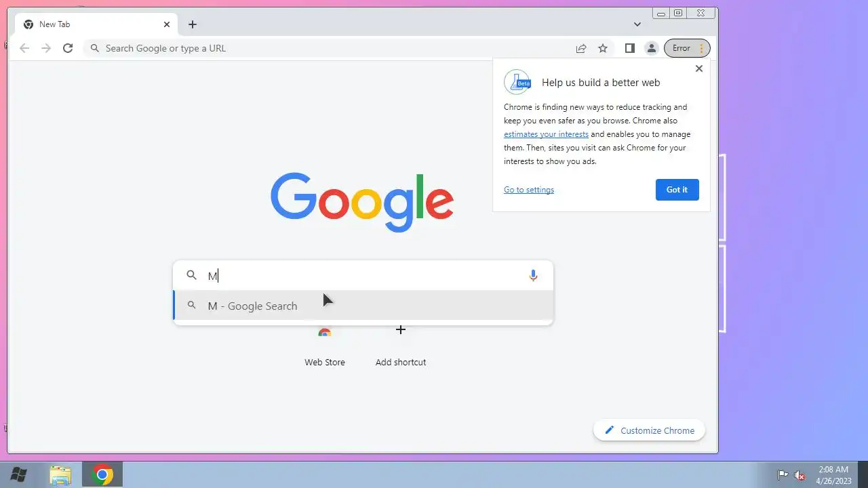The width and height of the screenshot is (868, 488).
Task: Click the Customize Chrome button
Action: pos(649,430)
